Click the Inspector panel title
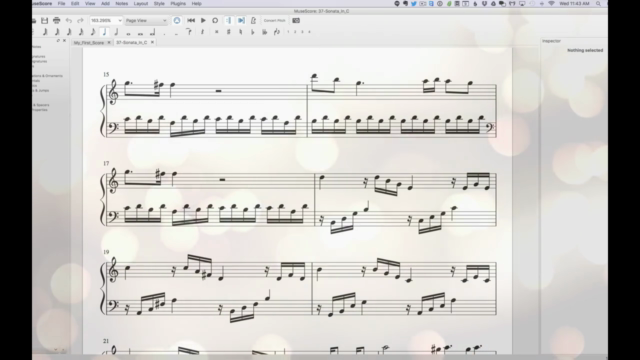The image size is (640, 360). pos(551,41)
